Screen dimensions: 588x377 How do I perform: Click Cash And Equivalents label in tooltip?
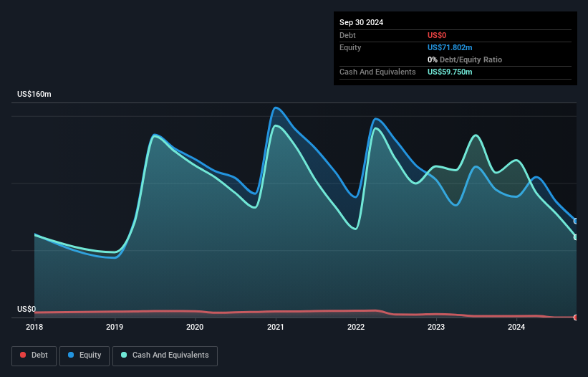click(x=377, y=72)
